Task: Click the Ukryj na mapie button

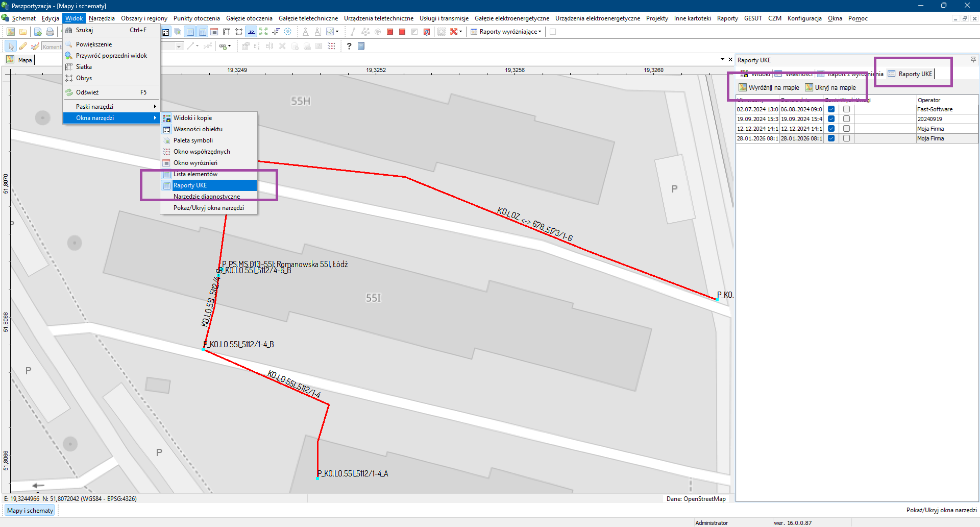Action: (831, 88)
